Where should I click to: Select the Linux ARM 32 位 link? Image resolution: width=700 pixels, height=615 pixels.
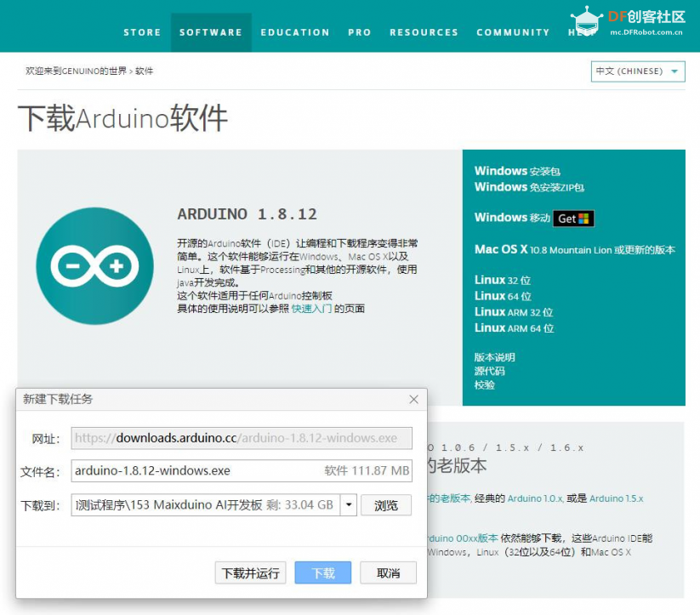coord(514,312)
